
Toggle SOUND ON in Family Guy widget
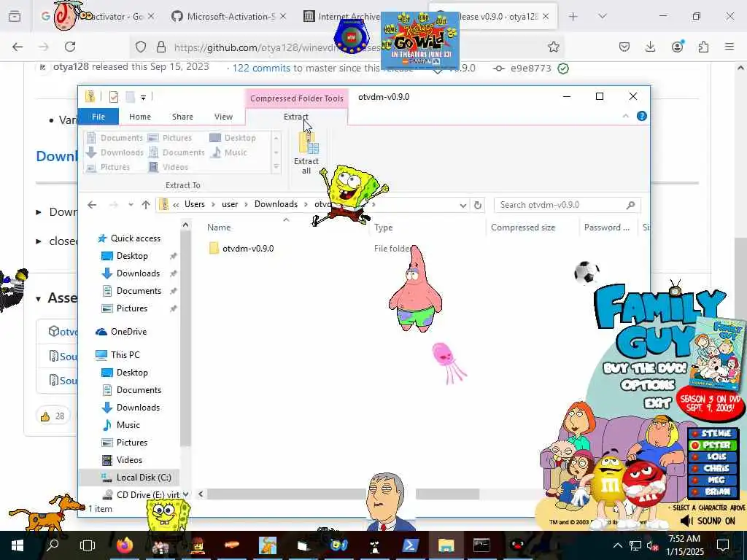[x=708, y=521]
